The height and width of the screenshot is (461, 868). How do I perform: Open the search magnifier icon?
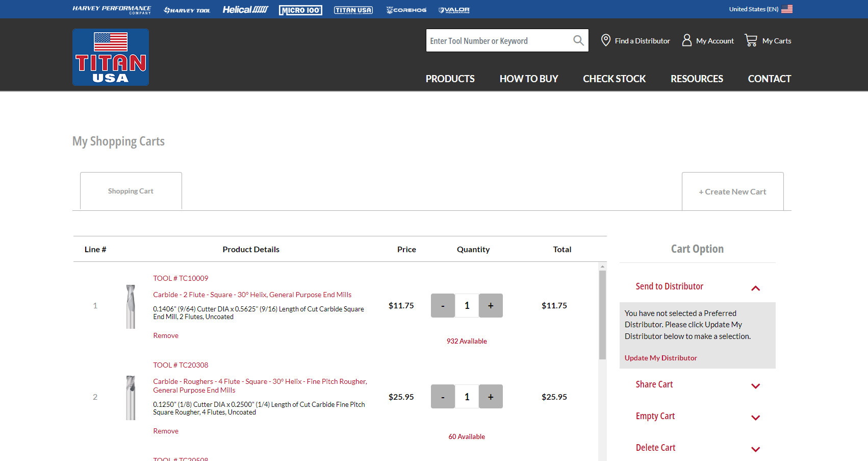tap(578, 40)
